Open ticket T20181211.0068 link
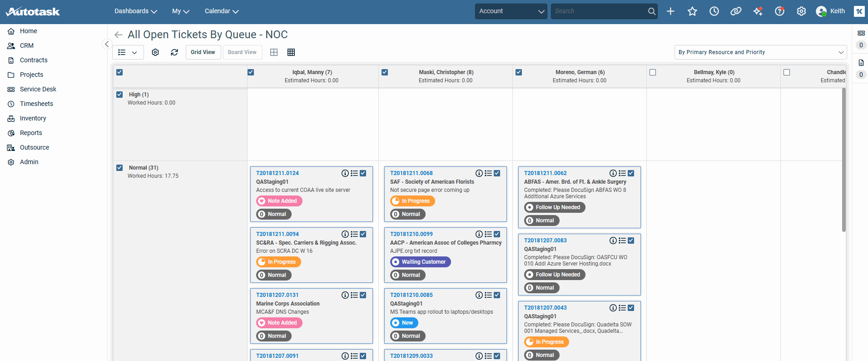868x361 pixels. tap(412, 173)
